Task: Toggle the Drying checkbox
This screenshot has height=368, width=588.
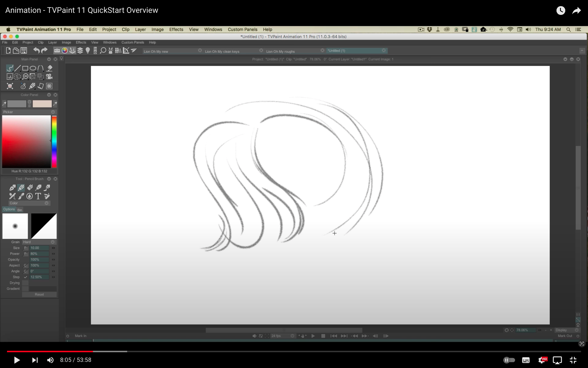Action: pyautogui.click(x=25, y=283)
